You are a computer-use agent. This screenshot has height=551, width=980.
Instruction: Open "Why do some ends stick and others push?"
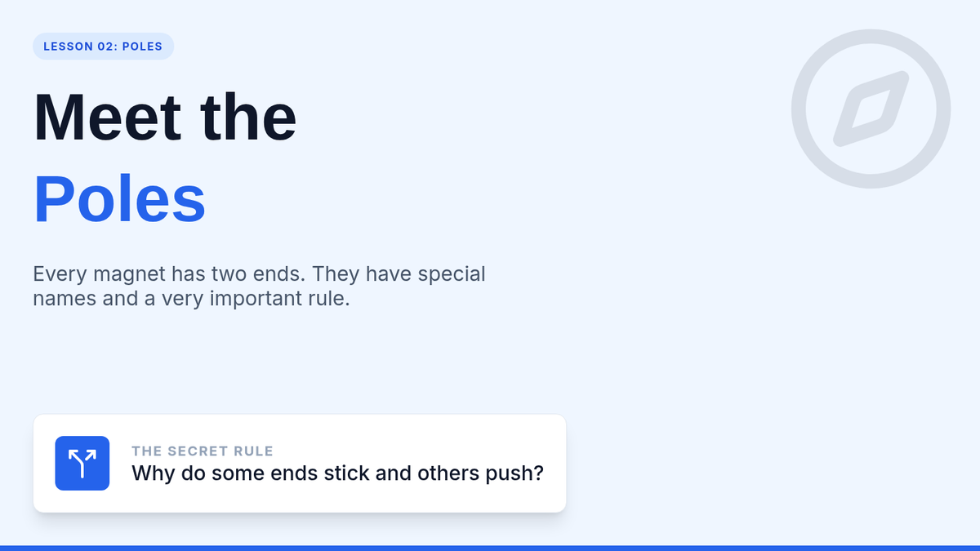337,473
